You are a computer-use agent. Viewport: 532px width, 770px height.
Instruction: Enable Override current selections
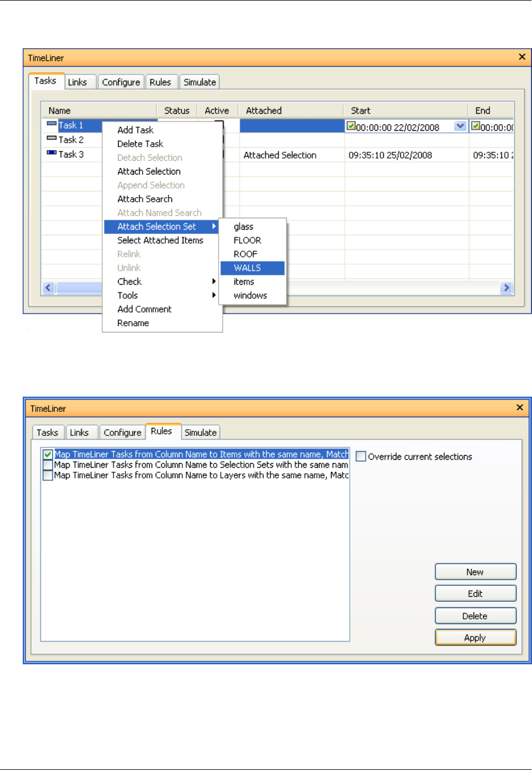tap(361, 456)
